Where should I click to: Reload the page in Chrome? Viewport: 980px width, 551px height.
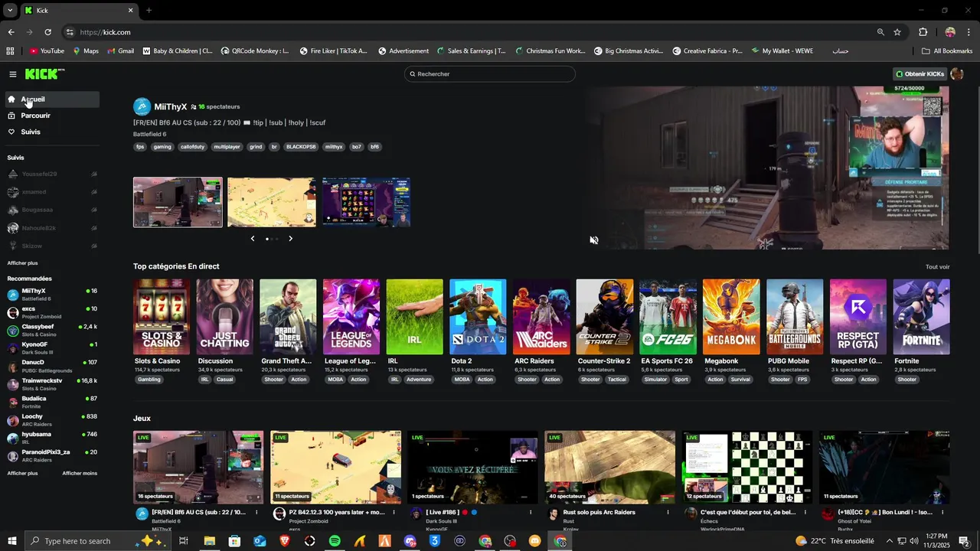pos(47,32)
